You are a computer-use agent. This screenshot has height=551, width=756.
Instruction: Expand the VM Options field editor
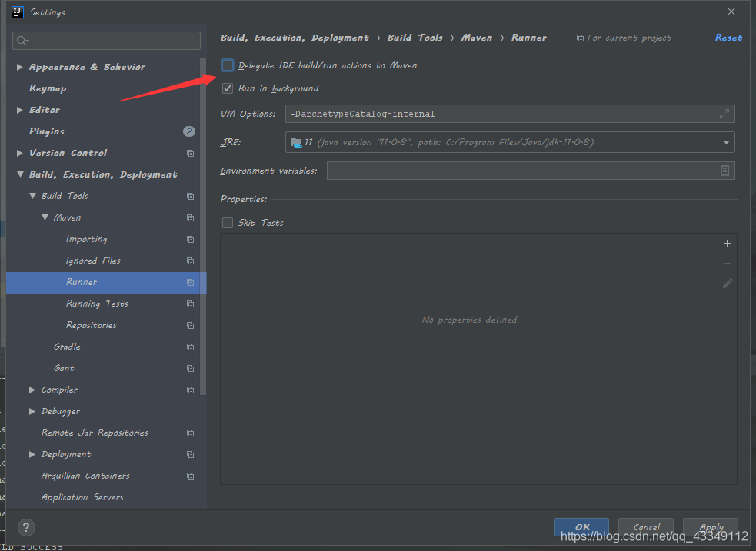point(724,114)
